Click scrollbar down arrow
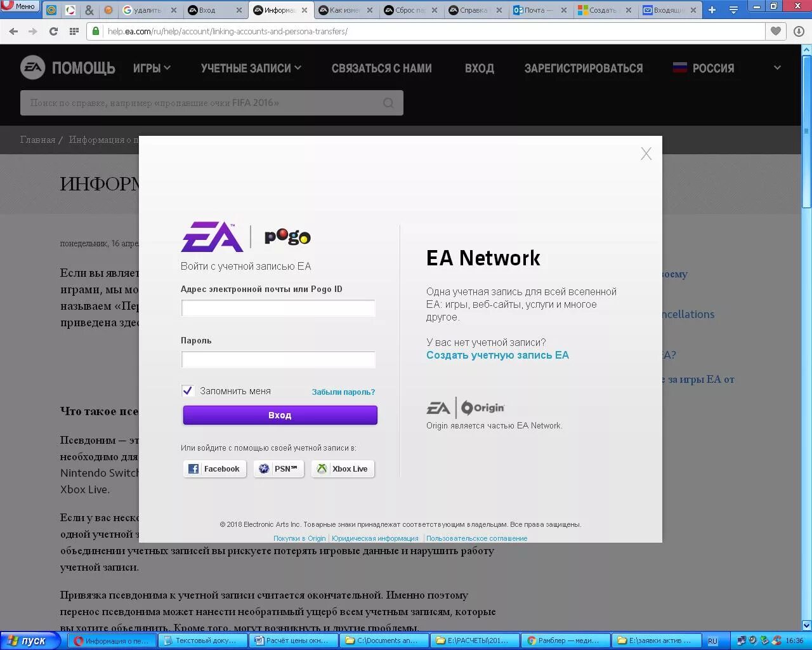Viewport: 812px width, 650px height. [x=806, y=625]
